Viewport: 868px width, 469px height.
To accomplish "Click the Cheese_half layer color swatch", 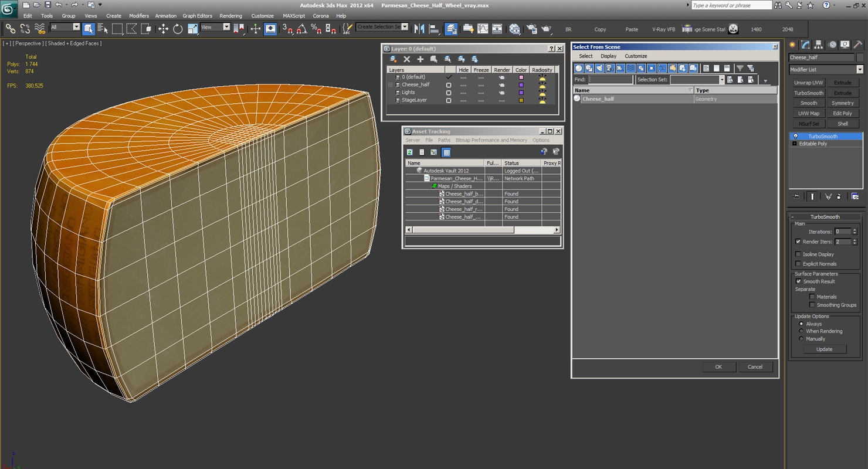I will [x=521, y=85].
